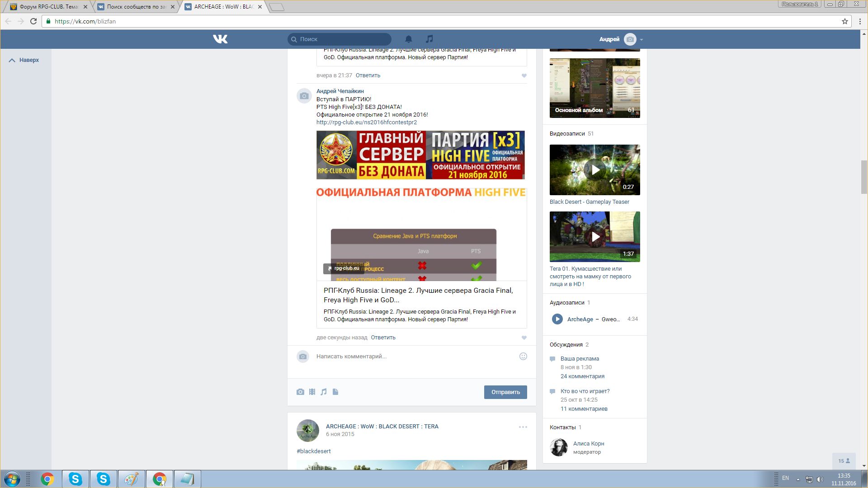Like the comment from вчера в 21:37
This screenshot has width=868, height=488.
[524, 76]
